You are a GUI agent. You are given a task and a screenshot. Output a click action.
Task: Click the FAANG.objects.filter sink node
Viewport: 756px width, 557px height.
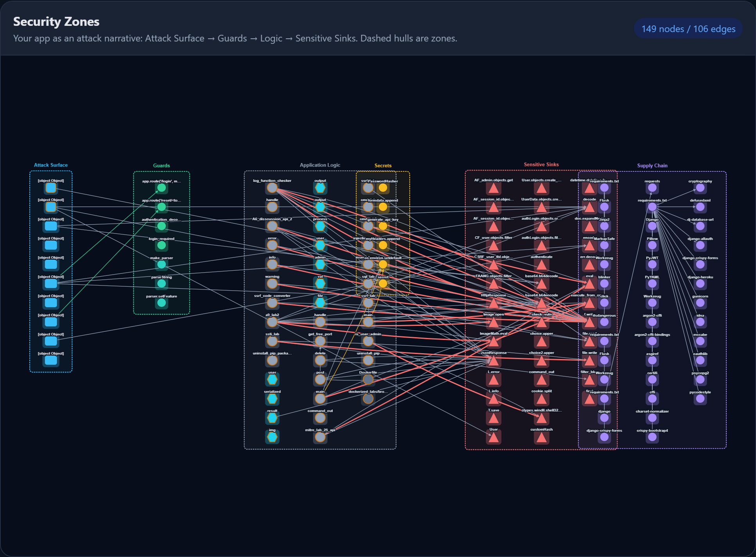(494, 284)
